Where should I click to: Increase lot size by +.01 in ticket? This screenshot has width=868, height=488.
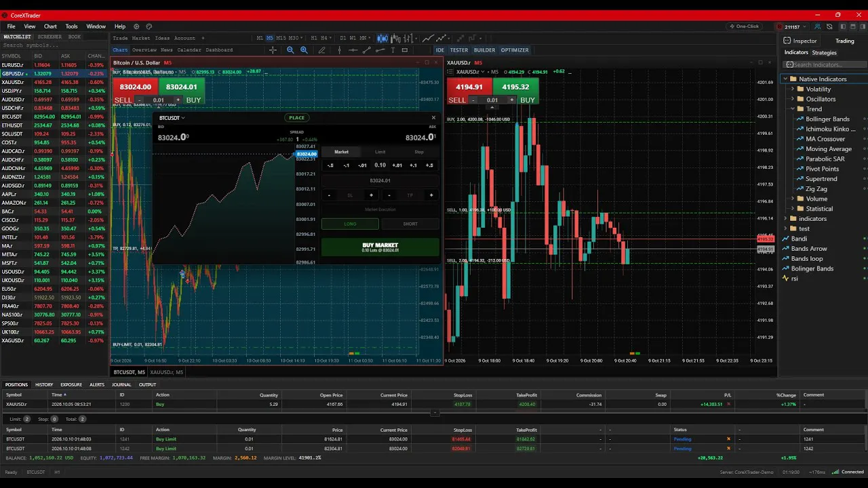(x=397, y=165)
